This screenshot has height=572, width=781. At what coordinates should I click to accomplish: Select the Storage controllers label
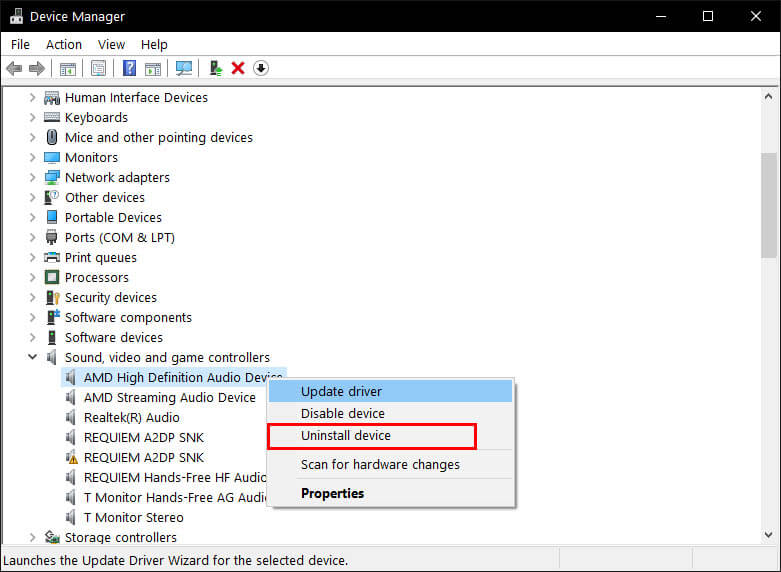[121, 537]
